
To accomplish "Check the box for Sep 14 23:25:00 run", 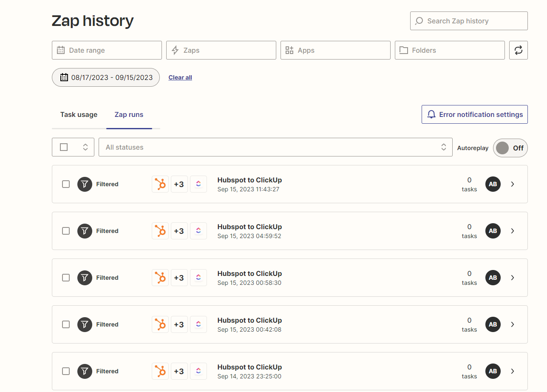I will click(x=66, y=371).
